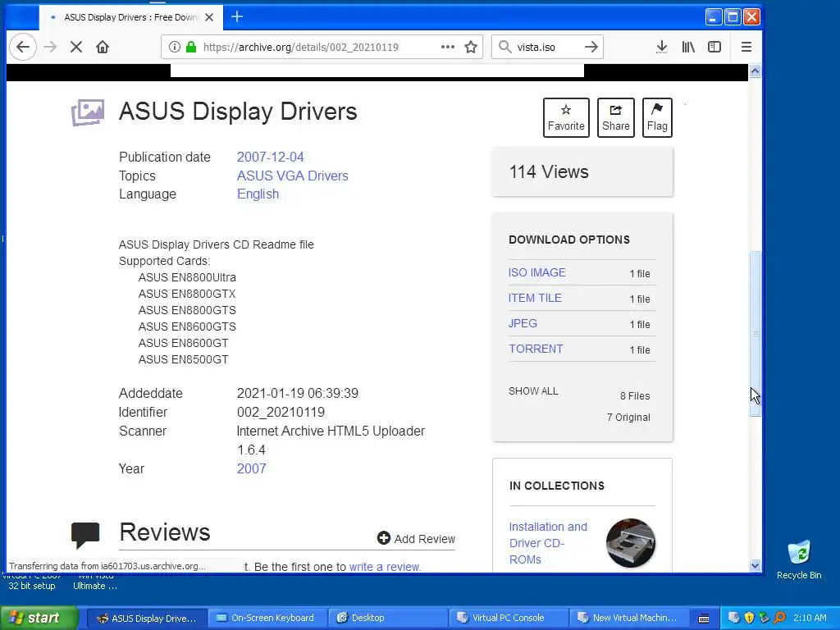The image size is (840, 630).
Task: Open page actions three-dot menu
Action: click(447, 47)
